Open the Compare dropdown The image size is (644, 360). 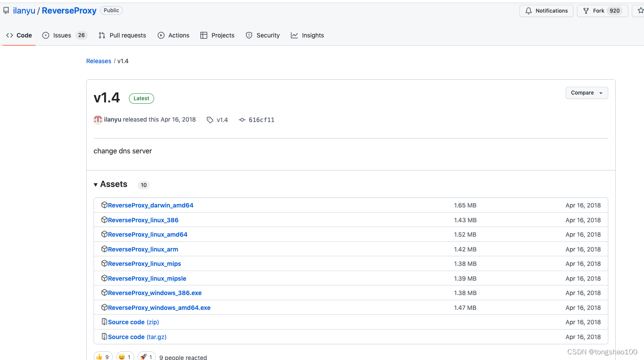pos(587,93)
